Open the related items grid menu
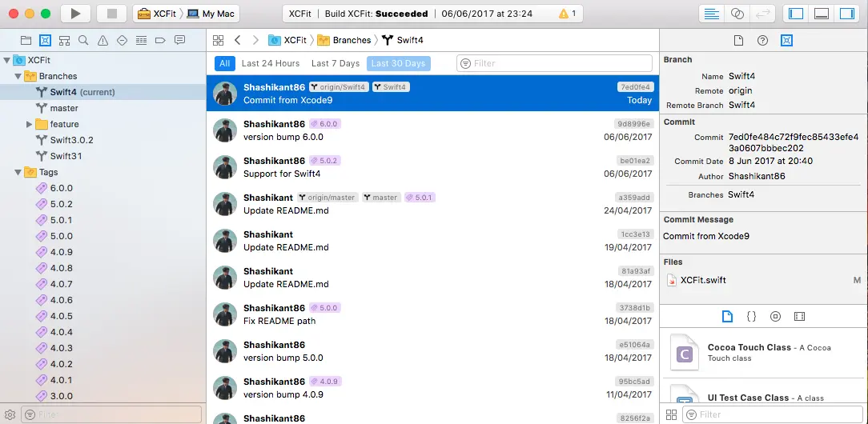Image resolution: width=868 pixels, height=424 pixels. [218, 40]
